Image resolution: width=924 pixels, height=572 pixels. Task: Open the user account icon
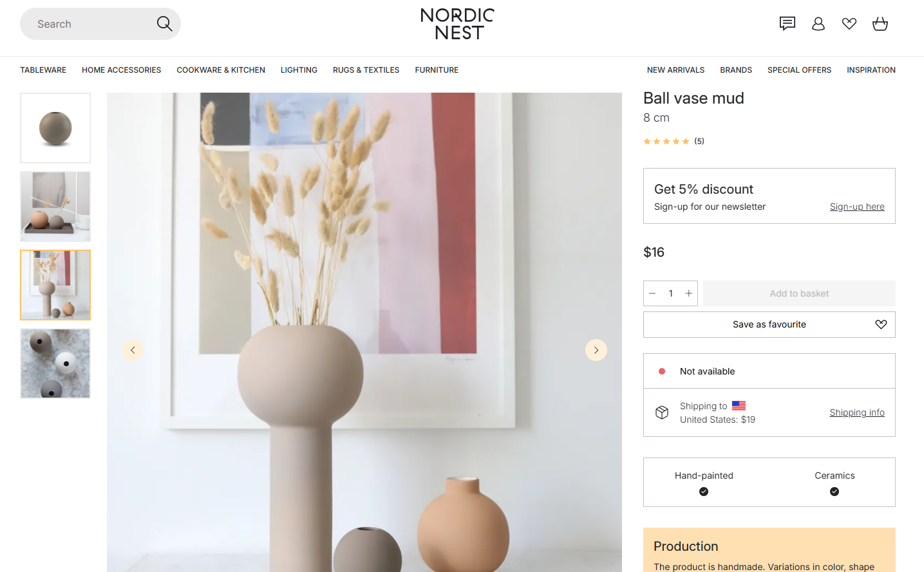pos(818,24)
